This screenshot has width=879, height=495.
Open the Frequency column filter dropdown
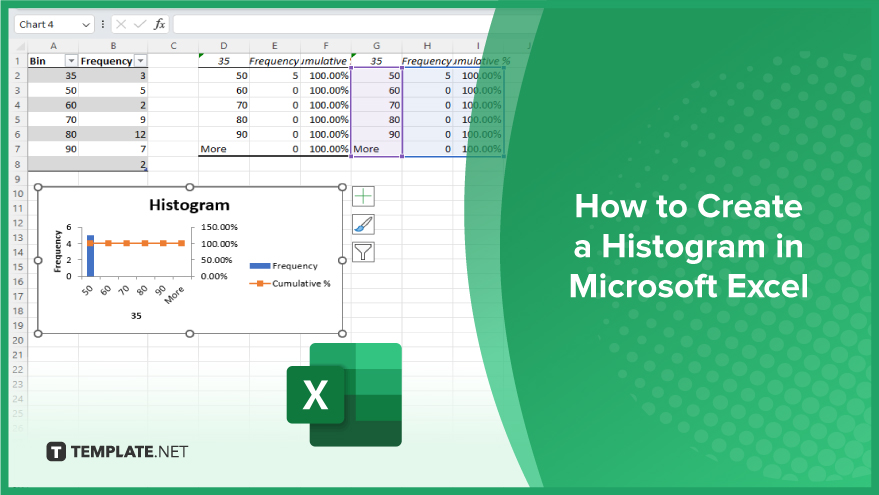pyautogui.click(x=141, y=61)
